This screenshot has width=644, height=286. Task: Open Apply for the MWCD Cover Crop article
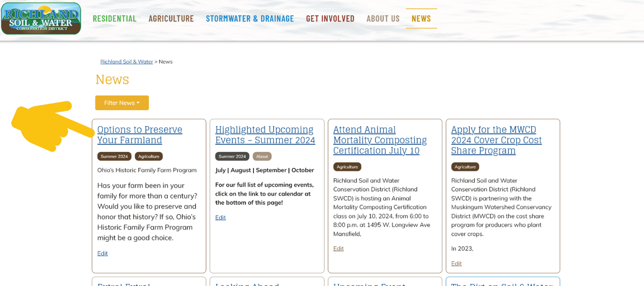pos(496,140)
